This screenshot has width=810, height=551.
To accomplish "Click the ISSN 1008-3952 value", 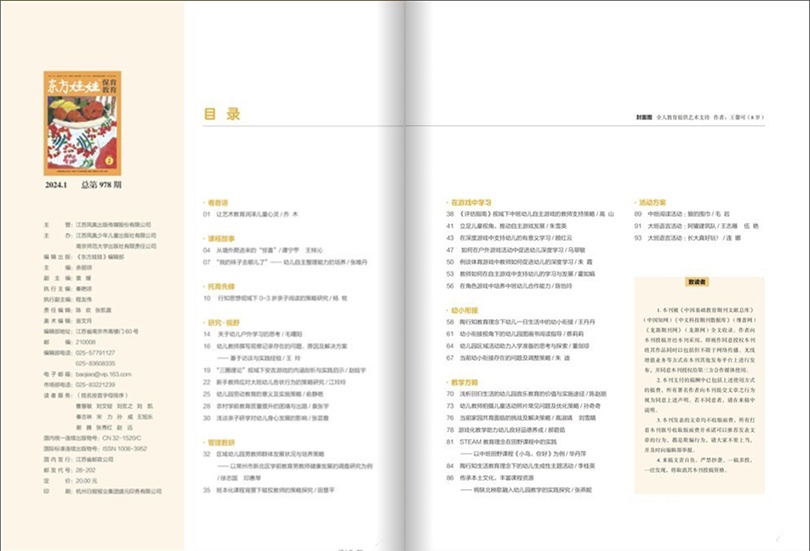I will click(x=124, y=449).
